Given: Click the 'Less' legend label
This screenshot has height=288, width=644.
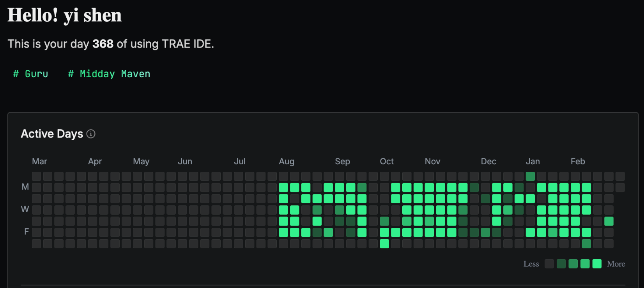Looking at the screenshot, I should point(531,264).
